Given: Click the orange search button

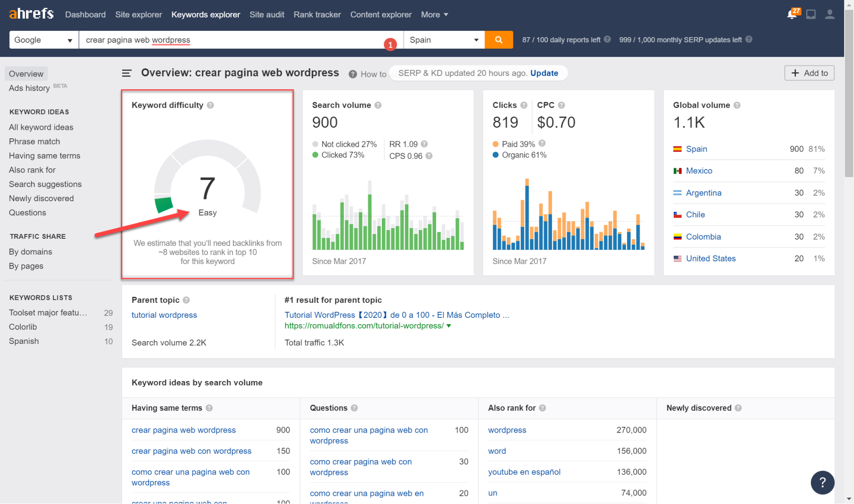Looking at the screenshot, I should (499, 40).
